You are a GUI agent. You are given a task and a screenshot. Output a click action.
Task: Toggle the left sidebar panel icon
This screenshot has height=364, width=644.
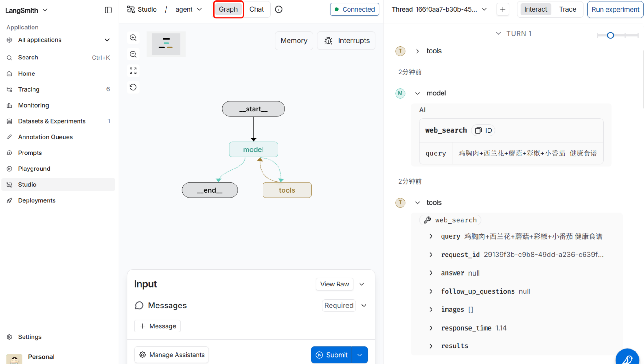click(108, 10)
